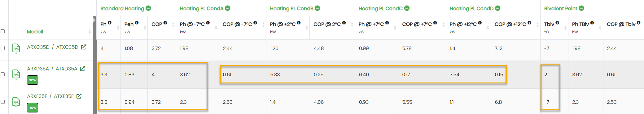Open external link icon for ARXD35A / ATXD35A
Viewport: 644px width, 114px height.
(x=82, y=69)
